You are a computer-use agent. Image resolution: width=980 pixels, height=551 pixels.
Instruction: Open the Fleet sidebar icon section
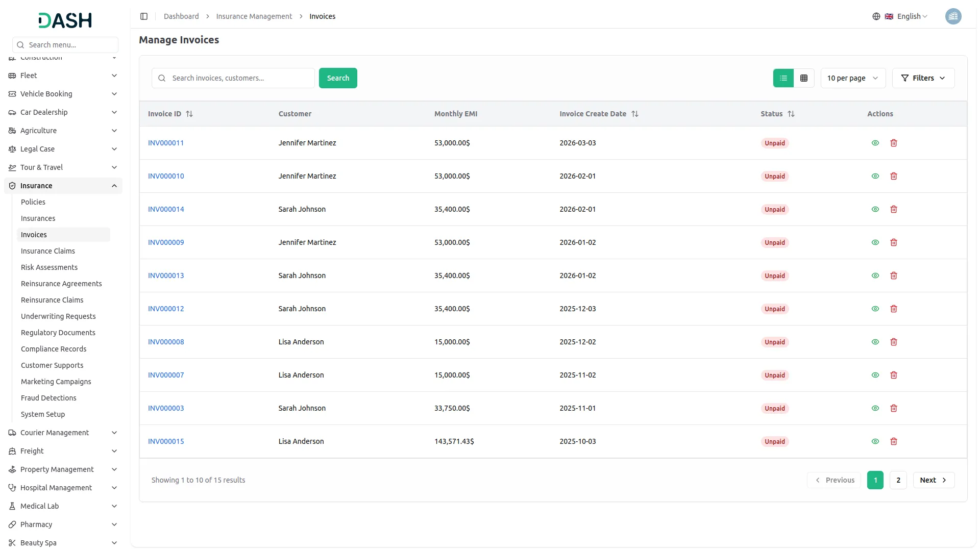click(x=12, y=75)
